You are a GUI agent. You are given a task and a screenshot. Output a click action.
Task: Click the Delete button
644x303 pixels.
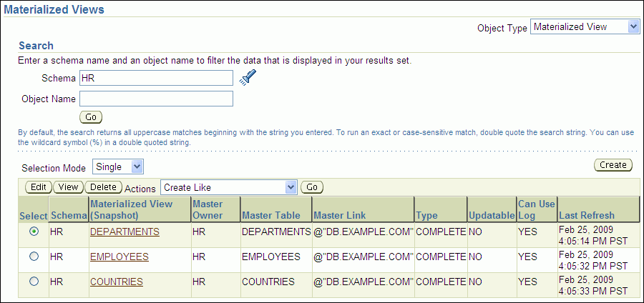103,187
